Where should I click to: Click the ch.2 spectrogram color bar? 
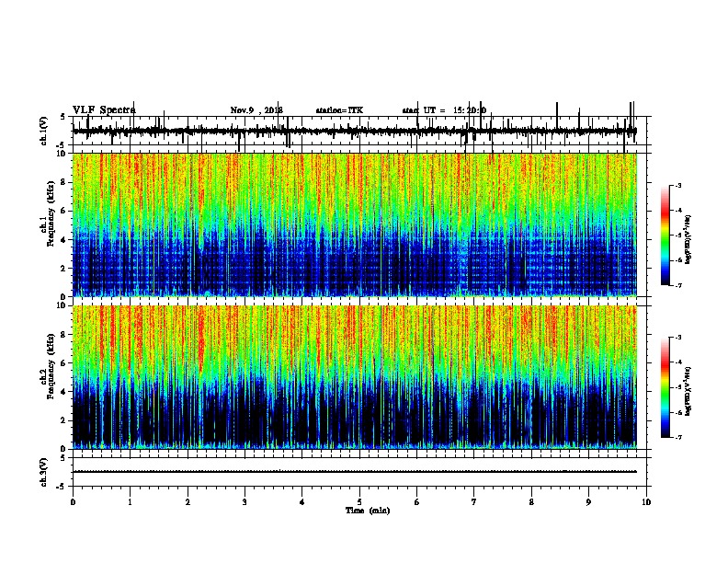click(665, 387)
